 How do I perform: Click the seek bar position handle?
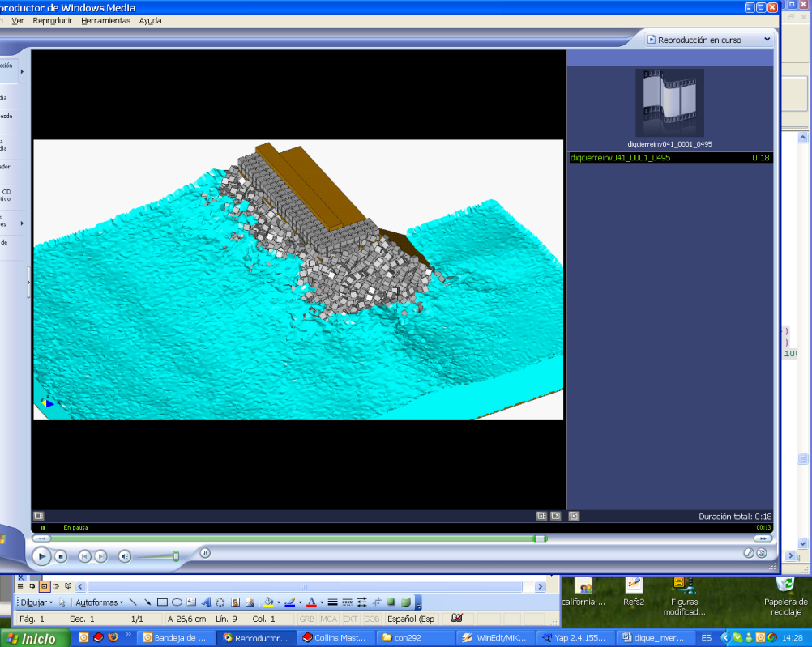point(540,538)
